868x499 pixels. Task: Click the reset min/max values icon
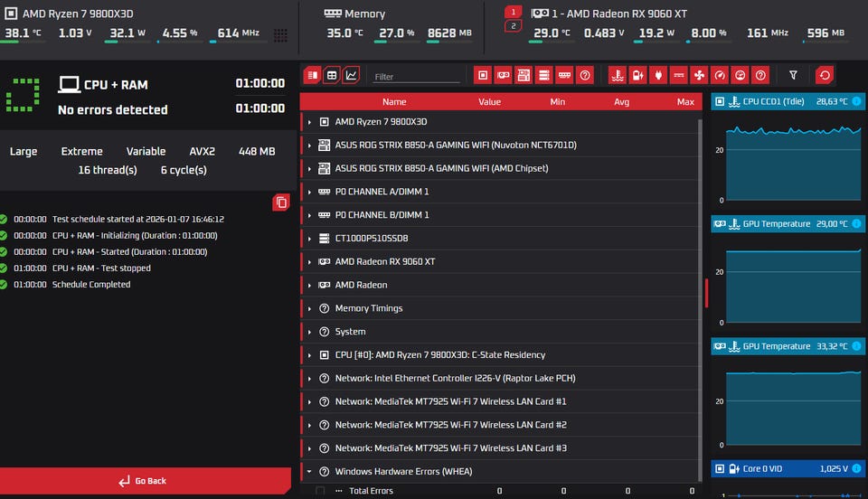tap(825, 75)
